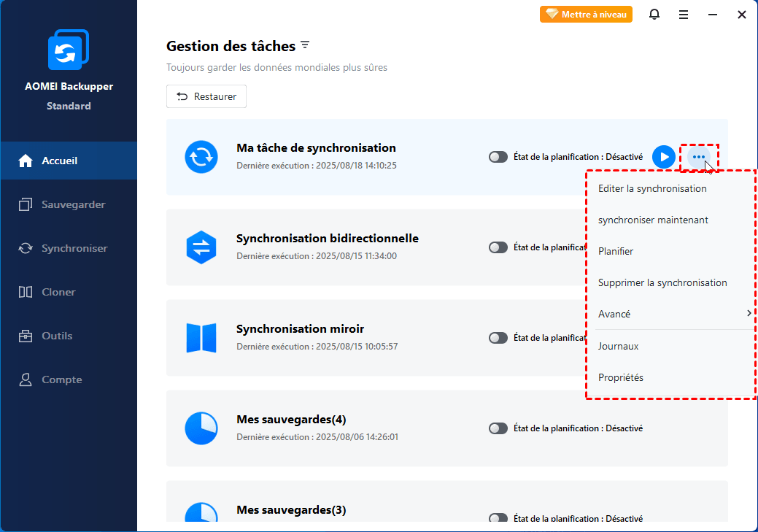Image resolution: width=758 pixels, height=532 pixels.
Task: Toggle schedule for Mes sauvegardes(3)
Action: (x=498, y=518)
